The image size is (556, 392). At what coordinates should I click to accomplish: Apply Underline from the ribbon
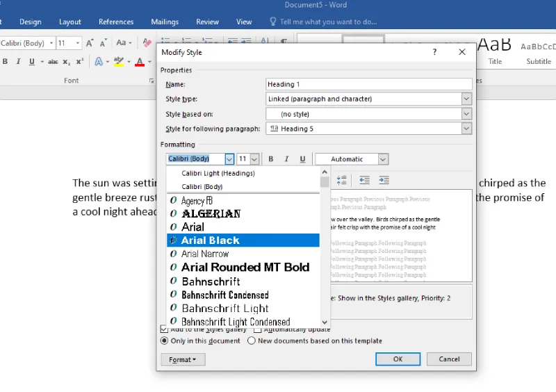click(x=31, y=61)
